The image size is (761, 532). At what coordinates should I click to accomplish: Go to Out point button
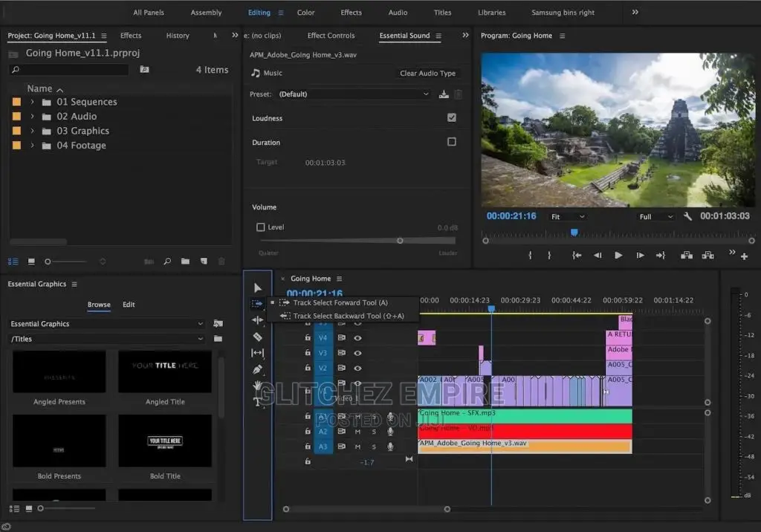point(661,256)
